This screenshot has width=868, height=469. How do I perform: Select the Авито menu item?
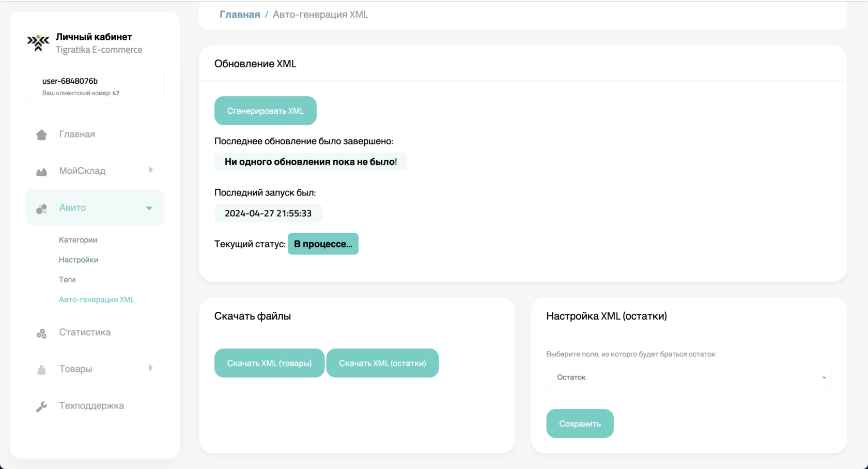pos(95,207)
